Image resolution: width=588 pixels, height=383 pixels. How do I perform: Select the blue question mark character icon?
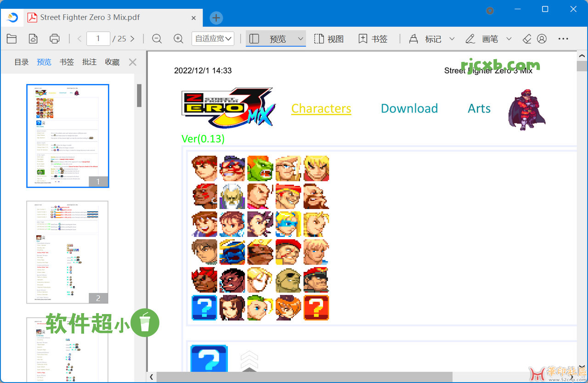click(204, 308)
